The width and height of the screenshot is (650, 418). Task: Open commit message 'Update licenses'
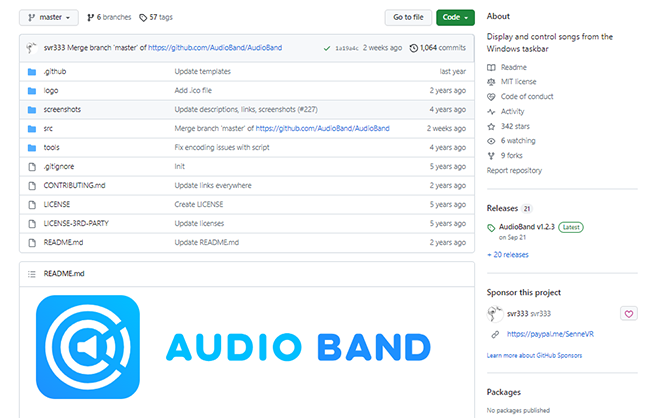[x=199, y=224]
